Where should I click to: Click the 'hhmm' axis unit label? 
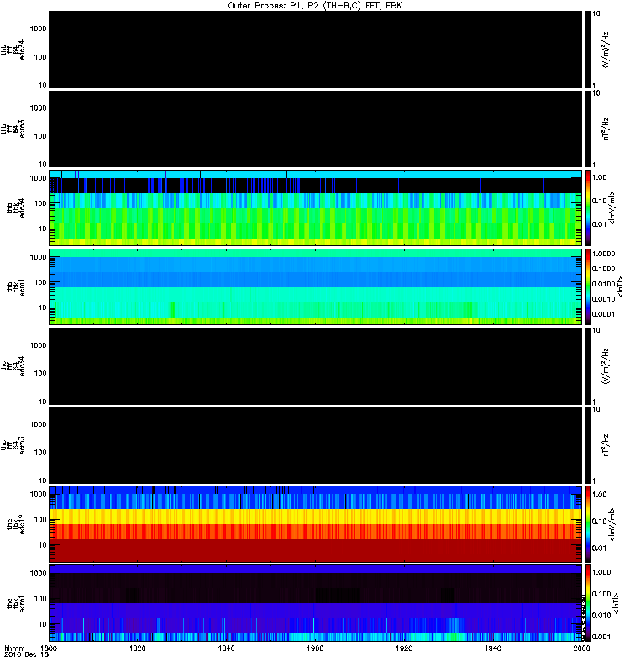coord(14,648)
